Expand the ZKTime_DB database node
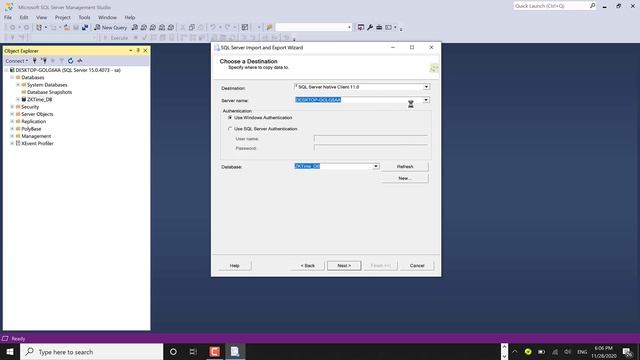 click(18, 99)
